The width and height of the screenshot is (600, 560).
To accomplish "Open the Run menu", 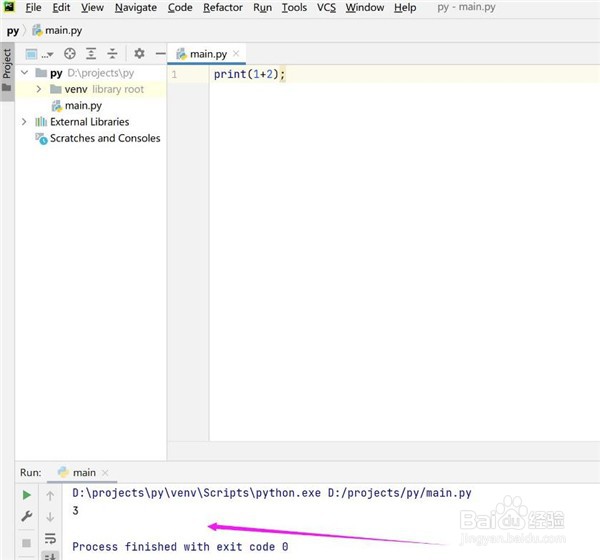I will pyautogui.click(x=262, y=8).
